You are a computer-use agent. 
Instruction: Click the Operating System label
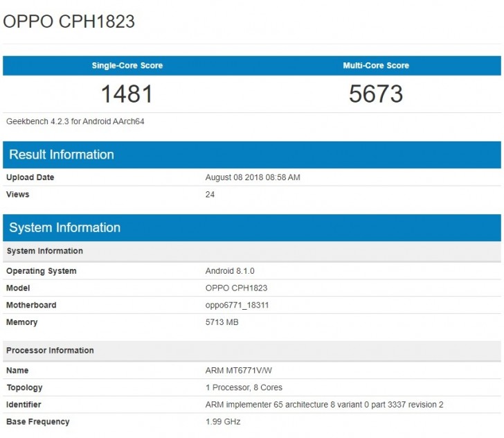pyautogui.click(x=42, y=271)
